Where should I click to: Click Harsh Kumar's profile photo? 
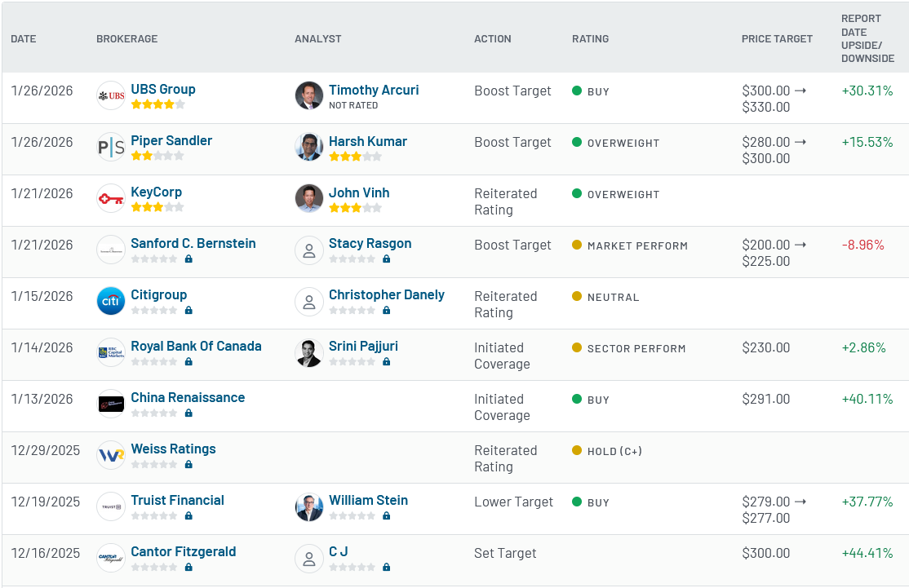pos(309,147)
